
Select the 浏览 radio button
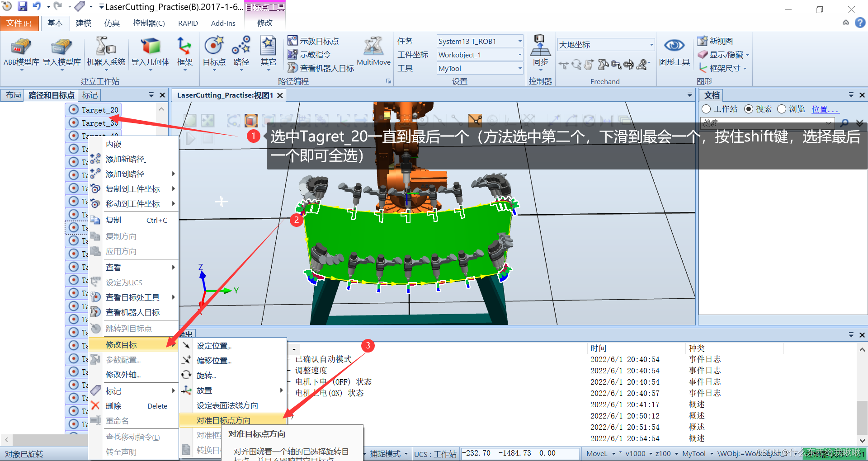(x=782, y=109)
